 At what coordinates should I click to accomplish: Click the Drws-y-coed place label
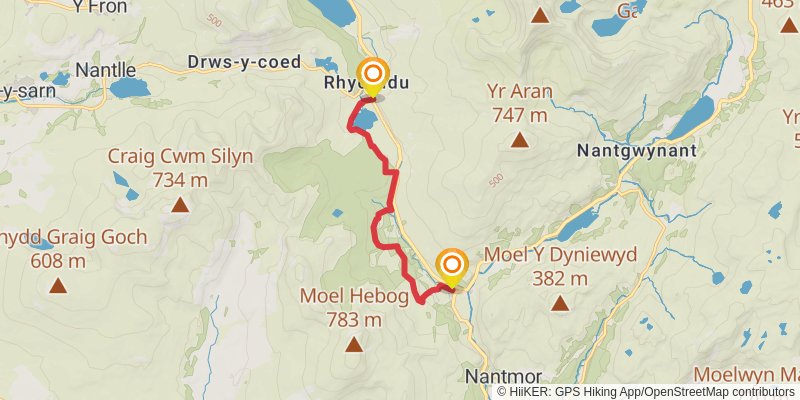tap(244, 62)
